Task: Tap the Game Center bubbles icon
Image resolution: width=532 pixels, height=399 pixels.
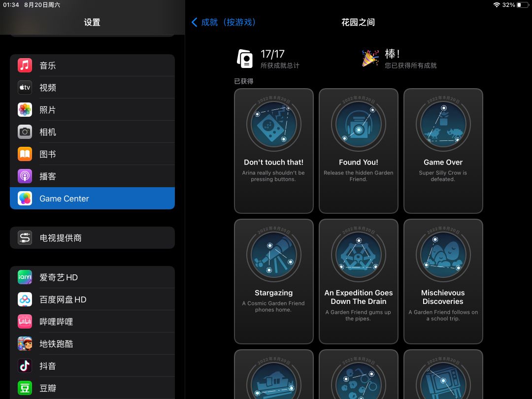Action: (25, 198)
